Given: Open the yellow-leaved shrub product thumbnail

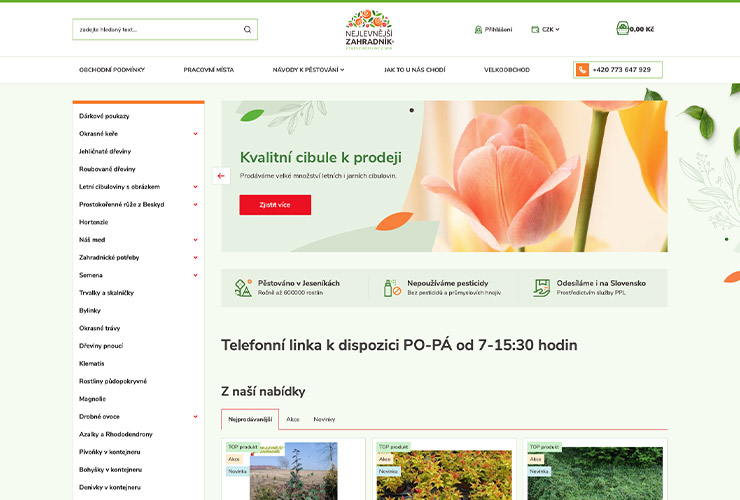Looking at the screenshot, I should coord(444,475).
